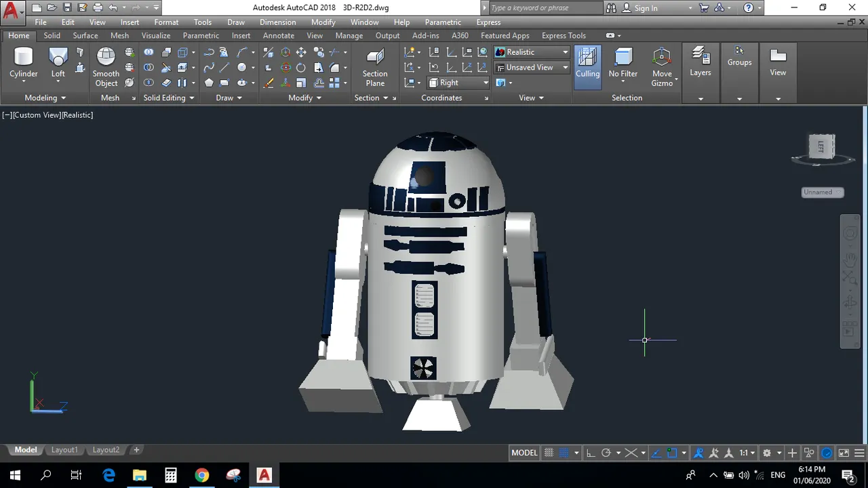The height and width of the screenshot is (488, 868).
Task: Click the MODEL space button in status bar
Action: click(524, 453)
